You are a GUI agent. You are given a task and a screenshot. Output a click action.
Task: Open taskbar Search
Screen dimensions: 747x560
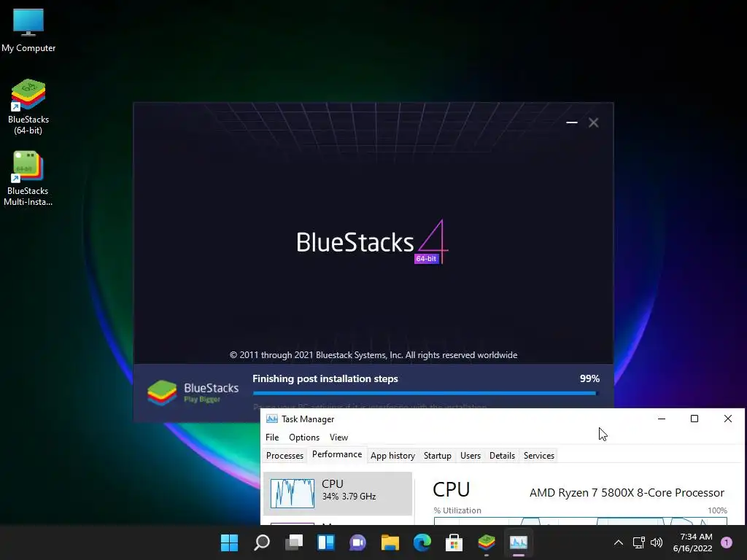pos(262,542)
